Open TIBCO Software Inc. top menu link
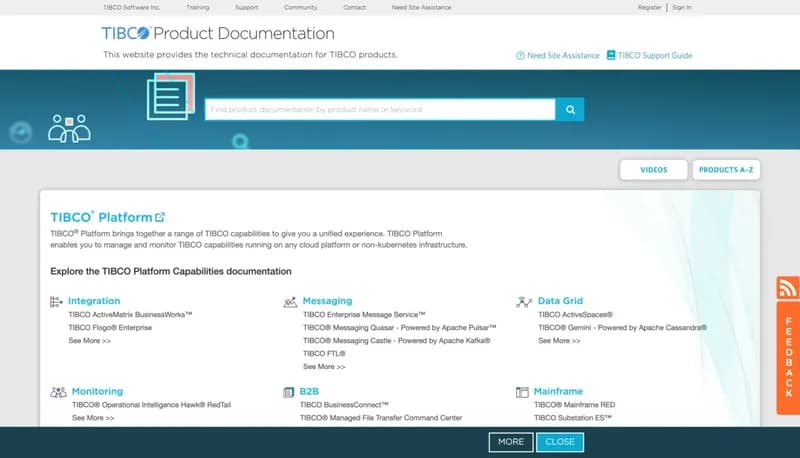This screenshot has width=800, height=458. click(x=131, y=8)
